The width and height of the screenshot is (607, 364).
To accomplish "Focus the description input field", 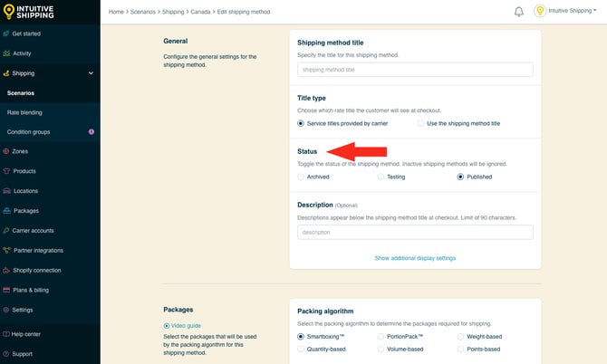I will click(x=415, y=232).
